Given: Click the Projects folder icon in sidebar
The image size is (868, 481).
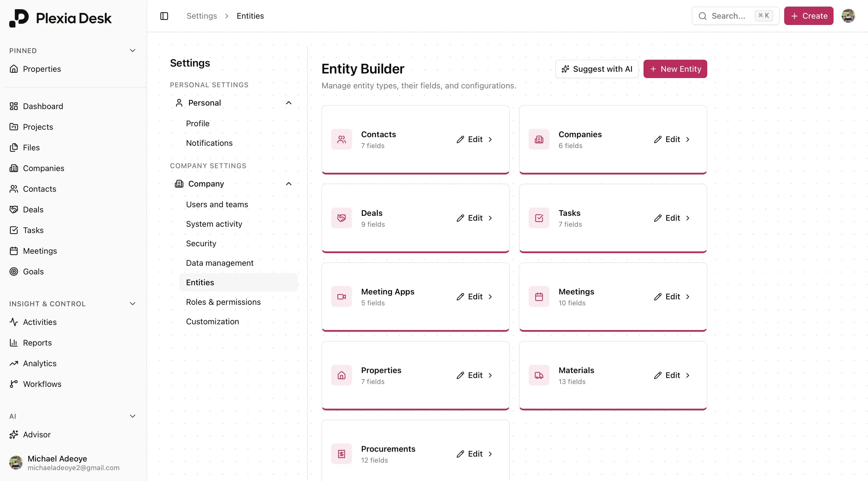Looking at the screenshot, I should [x=14, y=127].
